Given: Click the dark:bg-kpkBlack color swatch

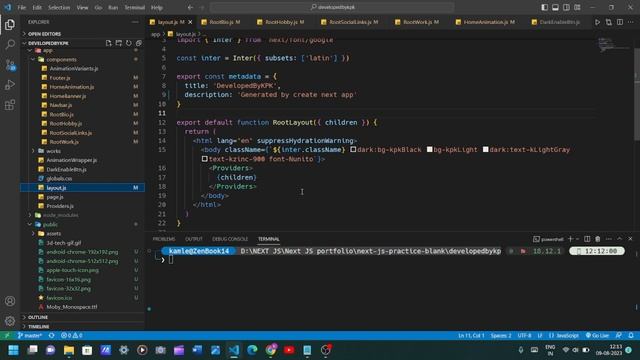Looking at the screenshot, I should pos(353,149).
